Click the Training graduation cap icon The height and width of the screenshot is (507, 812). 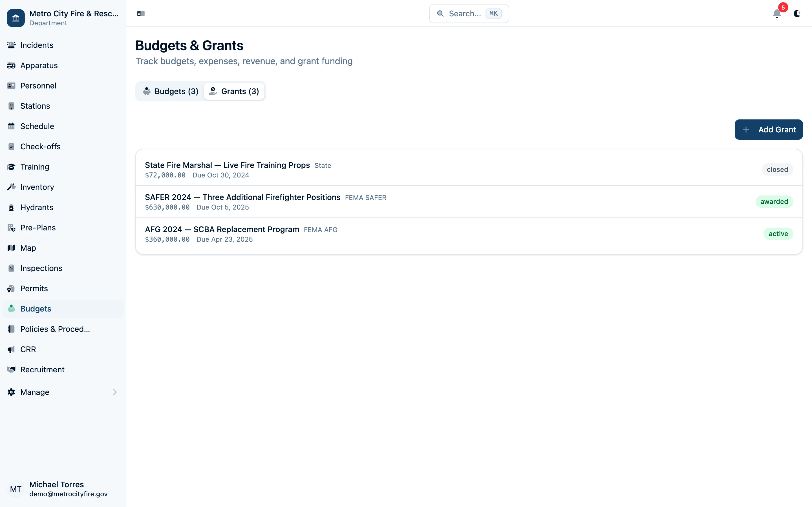[11, 167]
